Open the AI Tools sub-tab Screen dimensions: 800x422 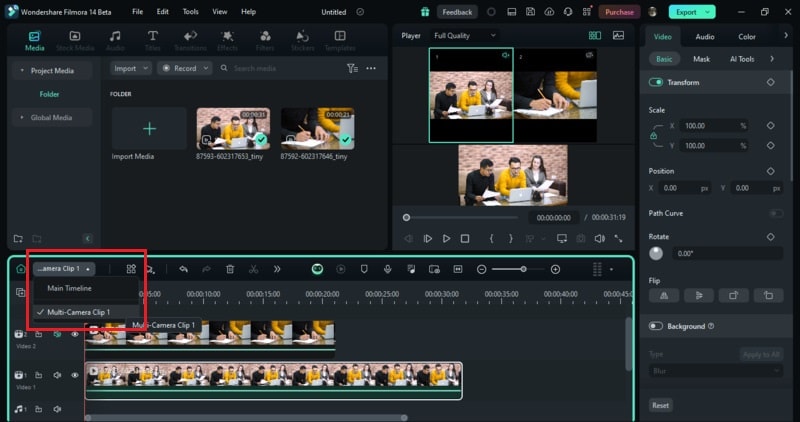[742, 59]
